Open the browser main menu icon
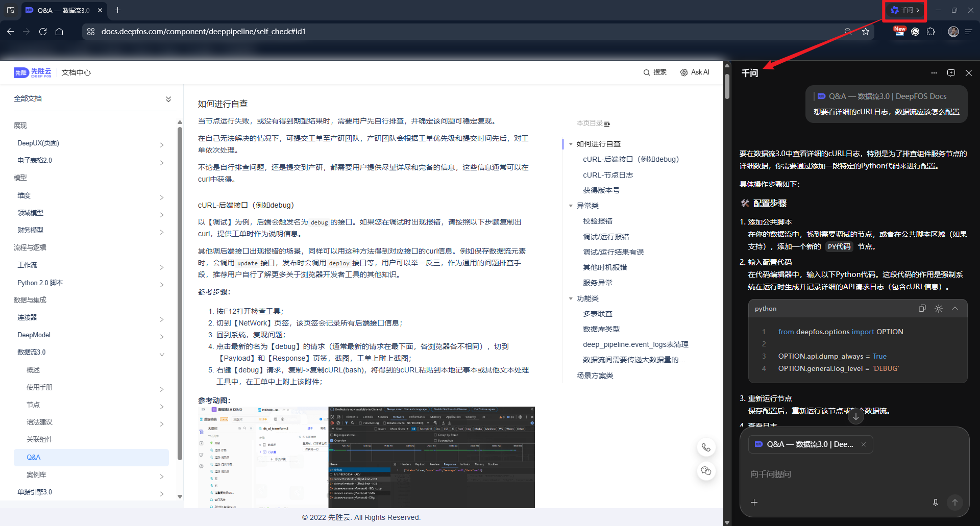 968,32
